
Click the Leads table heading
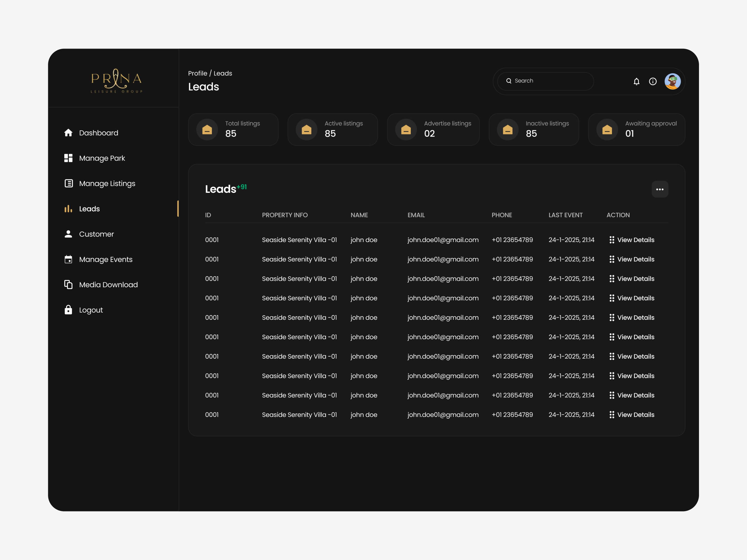coord(221,189)
